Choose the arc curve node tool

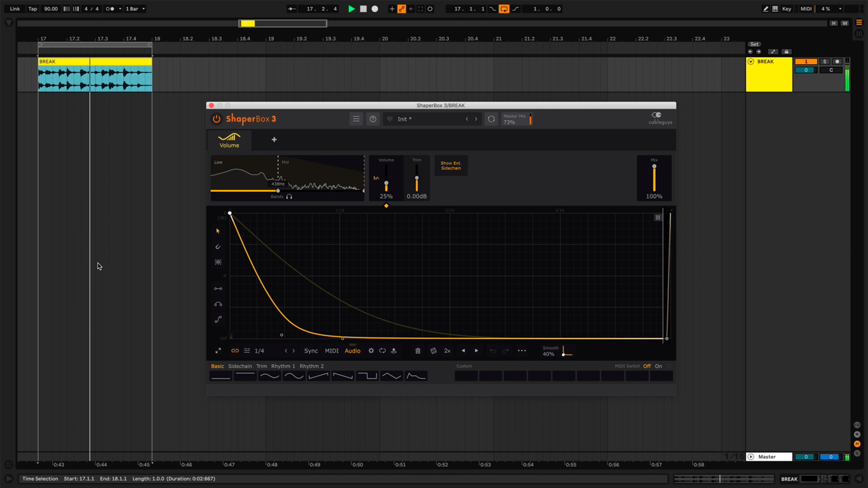point(218,304)
